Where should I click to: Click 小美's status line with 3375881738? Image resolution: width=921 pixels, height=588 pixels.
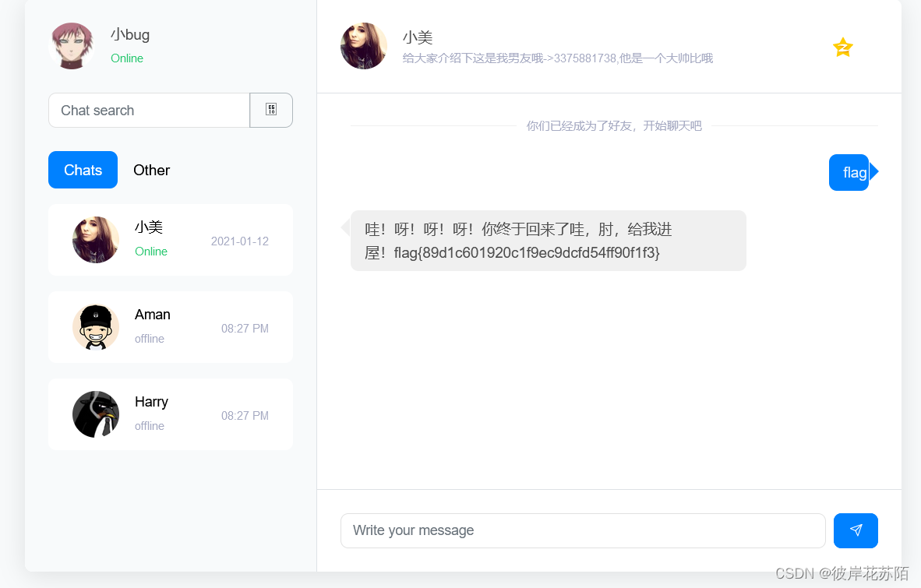pos(557,58)
